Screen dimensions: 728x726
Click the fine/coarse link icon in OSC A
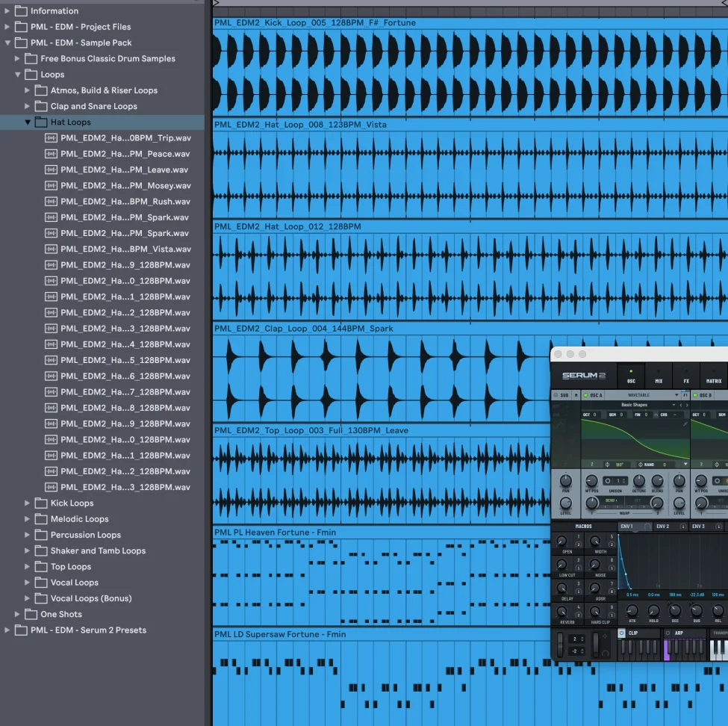point(656,415)
